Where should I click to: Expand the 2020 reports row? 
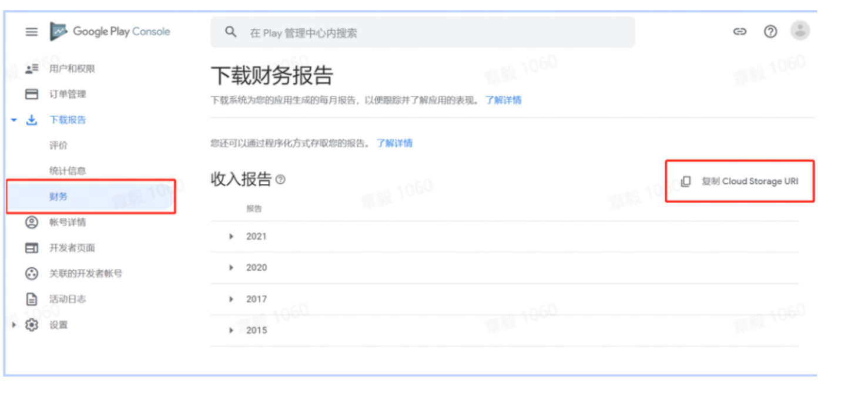pyautogui.click(x=232, y=268)
